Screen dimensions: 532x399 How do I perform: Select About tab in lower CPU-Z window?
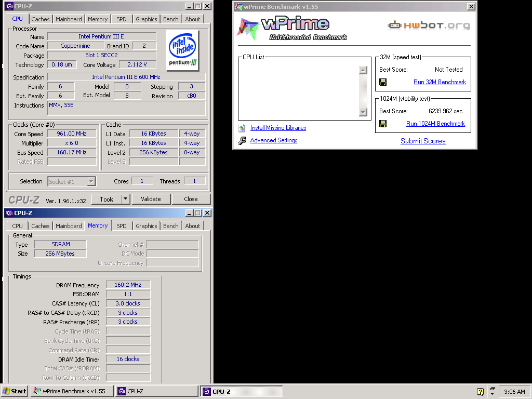pyautogui.click(x=192, y=226)
